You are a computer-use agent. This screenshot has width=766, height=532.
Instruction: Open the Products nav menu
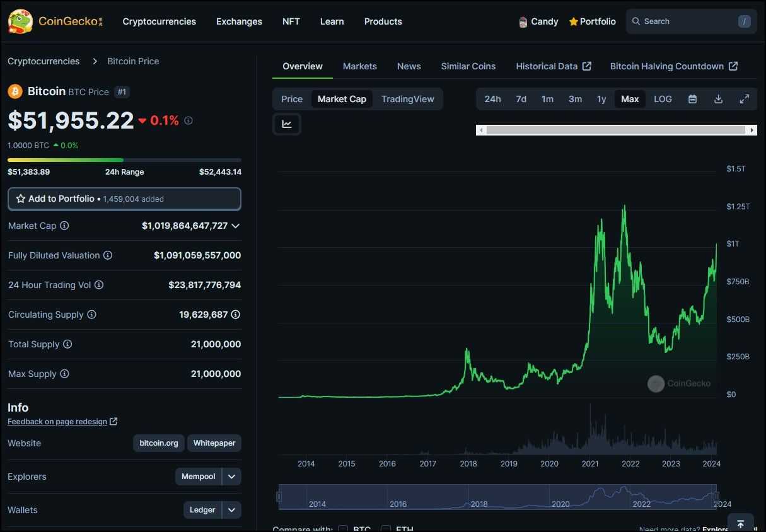coord(383,21)
